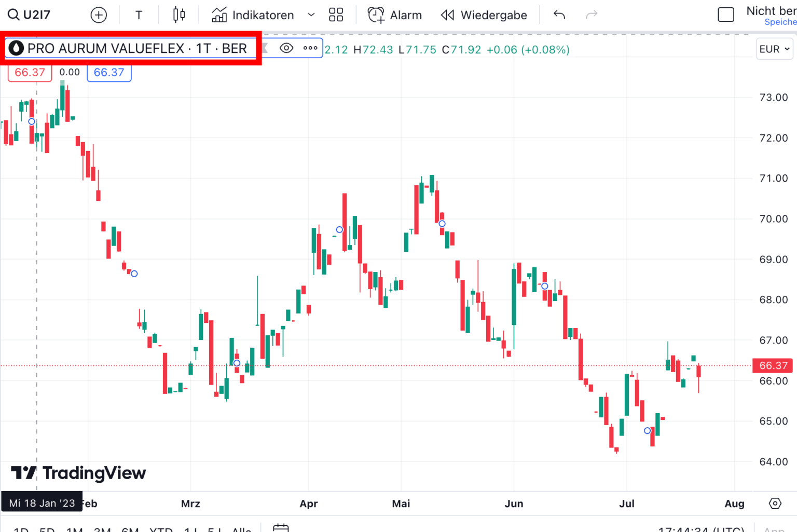
Task: Click the H72.43 high value in legend
Action: 373,50
